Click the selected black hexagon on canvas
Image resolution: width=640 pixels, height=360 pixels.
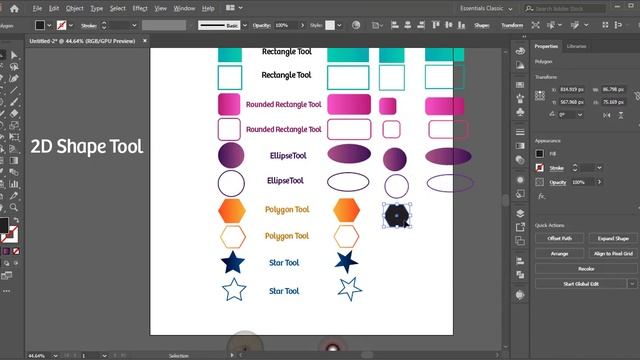coord(396,215)
